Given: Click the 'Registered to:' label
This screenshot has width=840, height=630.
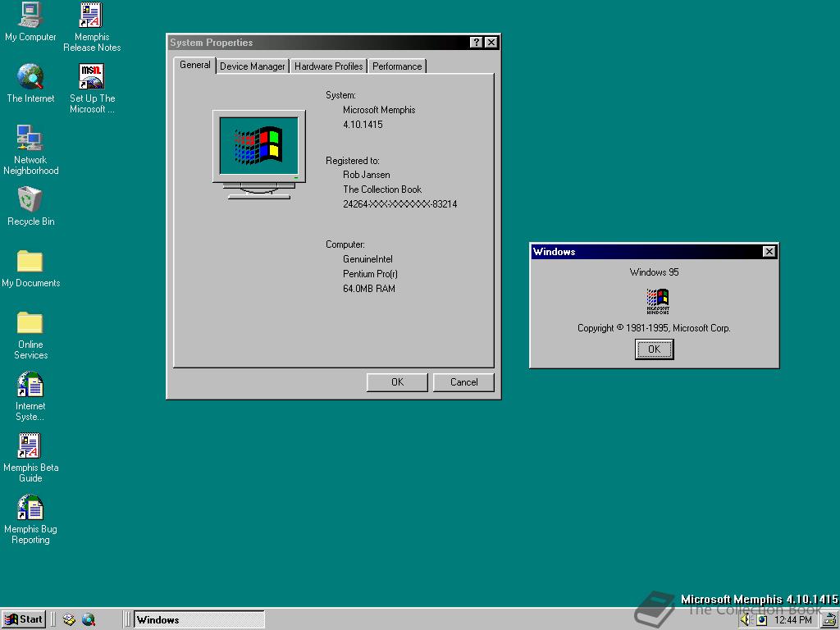Looking at the screenshot, I should (x=353, y=160).
